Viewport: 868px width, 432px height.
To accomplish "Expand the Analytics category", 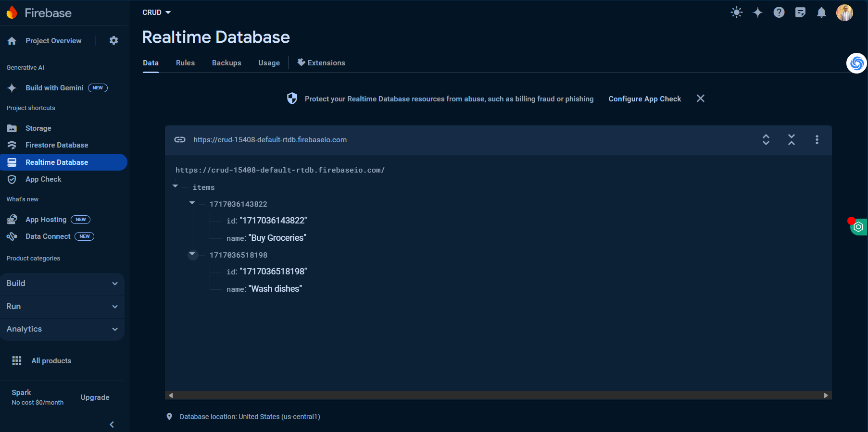I will [62, 329].
